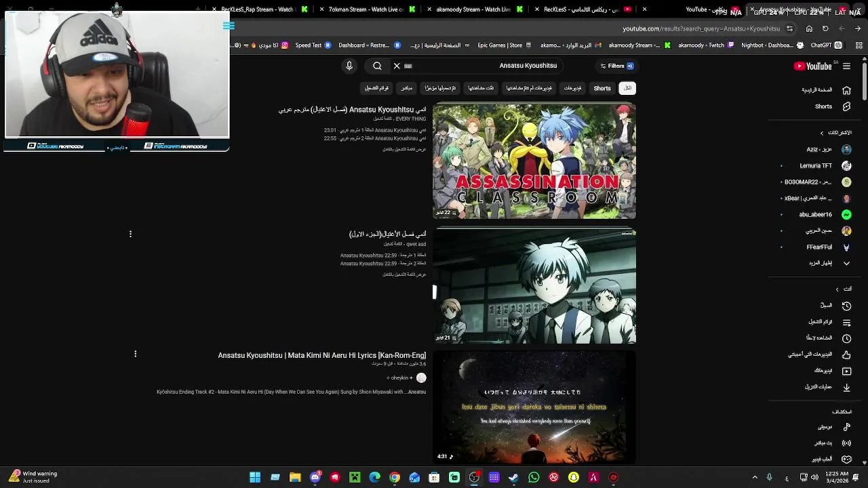This screenshot has width=868, height=488.
Task: Open the YouTube hamburger guide menu
Action: pyautogui.click(x=846, y=66)
